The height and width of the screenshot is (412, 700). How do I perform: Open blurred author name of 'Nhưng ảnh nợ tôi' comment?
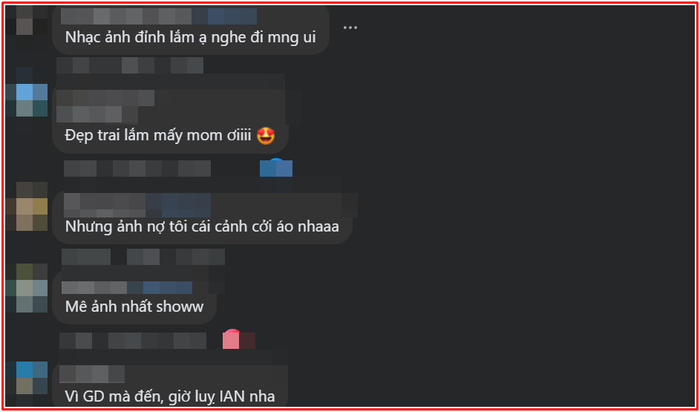(x=138, y=205)
